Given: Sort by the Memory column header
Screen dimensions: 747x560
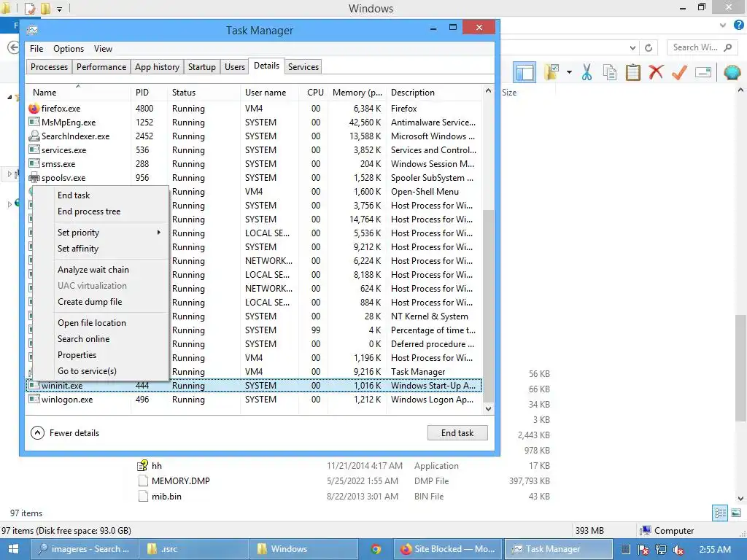Looking at the screenshot, I should [357, 93].
